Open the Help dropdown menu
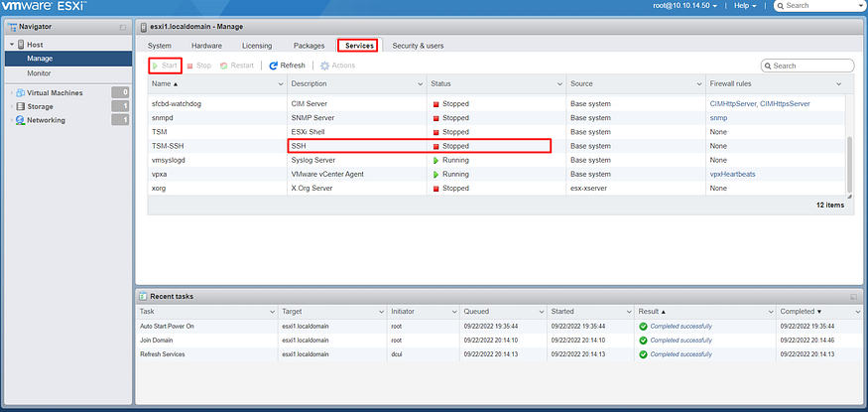 pos(745,6)
